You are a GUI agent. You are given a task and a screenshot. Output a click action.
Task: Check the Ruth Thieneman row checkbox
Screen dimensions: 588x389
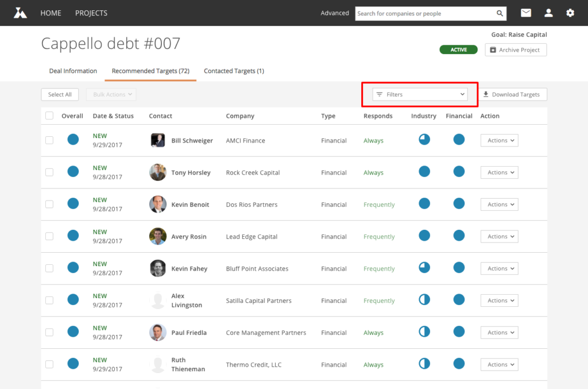tap(49, 364)
